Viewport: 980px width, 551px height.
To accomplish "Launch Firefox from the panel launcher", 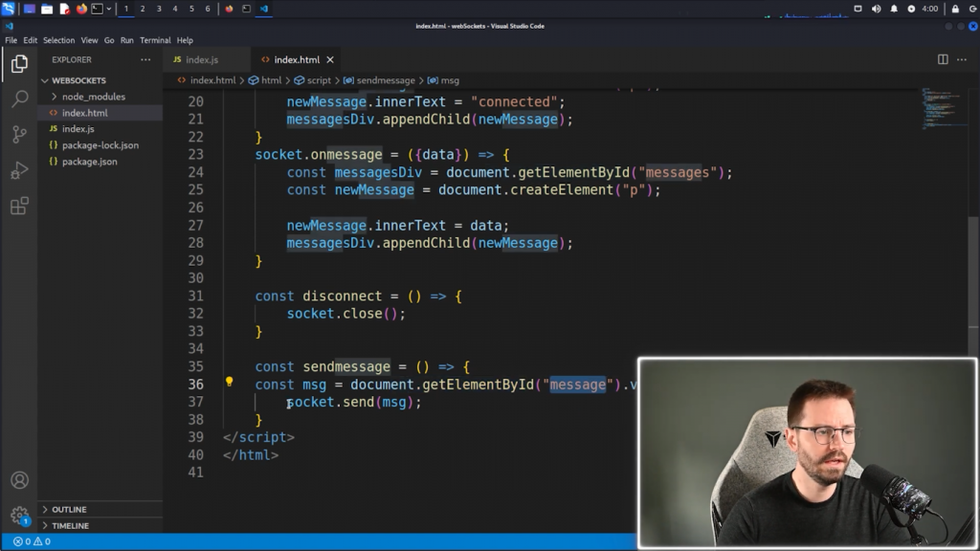I will pos(81,9).
